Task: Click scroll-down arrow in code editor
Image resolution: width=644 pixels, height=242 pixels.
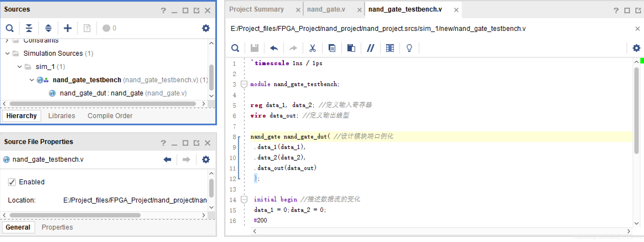Action: [636, 224]
